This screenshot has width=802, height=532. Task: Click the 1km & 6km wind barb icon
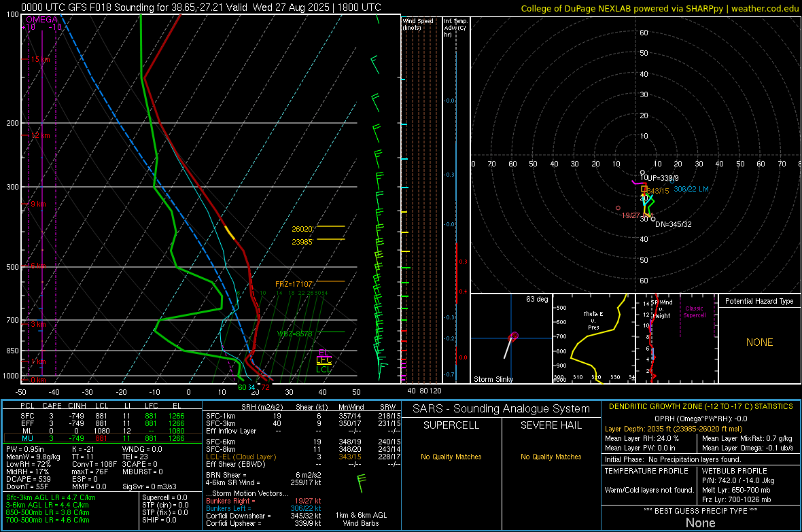361,483
